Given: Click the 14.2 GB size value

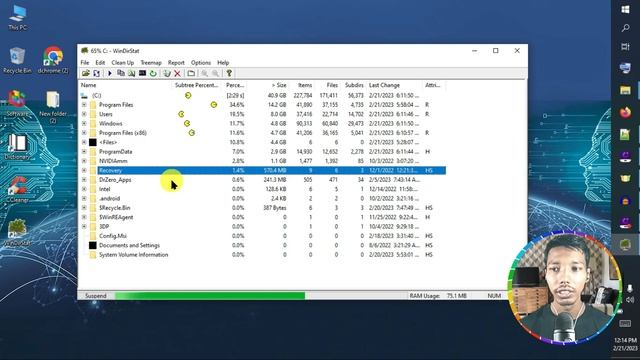Looking at the screenshot, I should [x=277, y=105].
